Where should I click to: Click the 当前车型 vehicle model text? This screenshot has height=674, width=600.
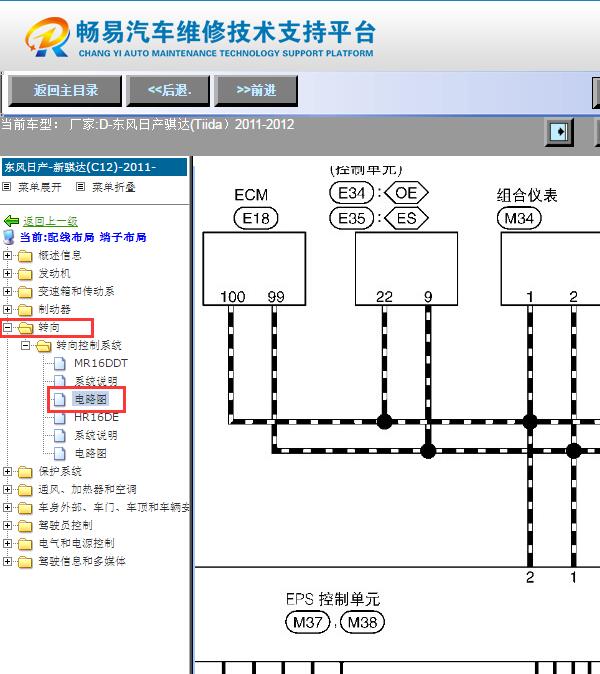tap(148, 125)
